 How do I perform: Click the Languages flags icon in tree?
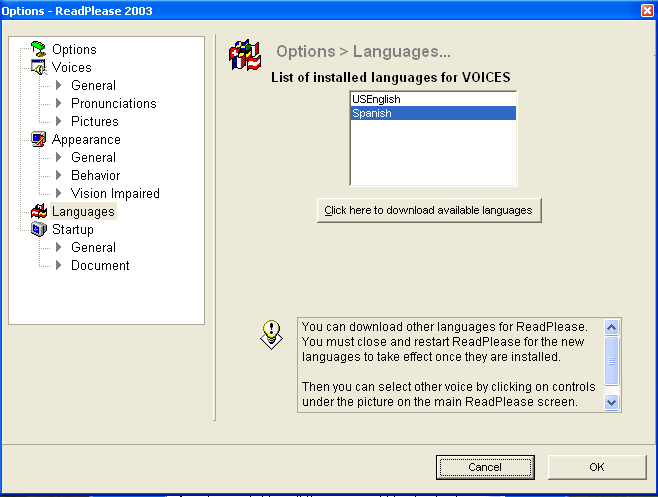pyautogui.click(x=39, y=211)
